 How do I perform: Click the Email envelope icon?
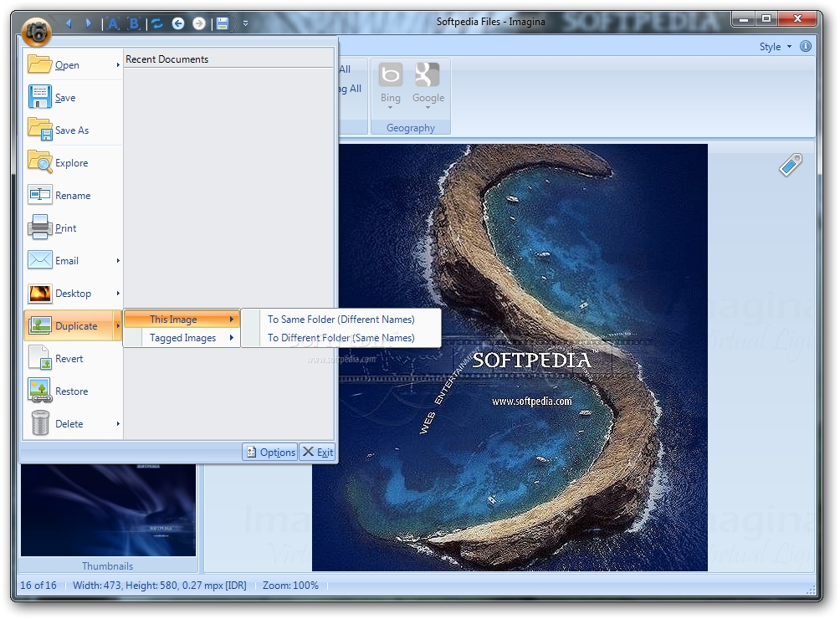click(x=39, y=259)
